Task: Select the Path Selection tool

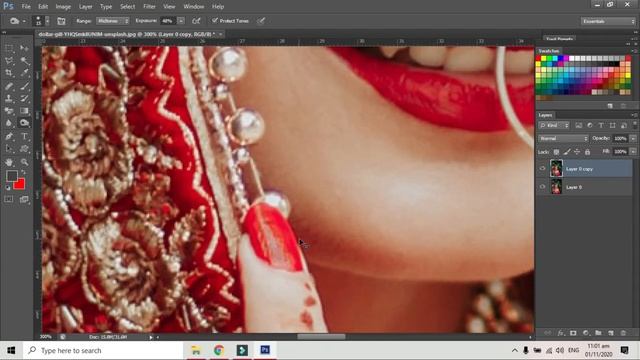Action: pos(9,149)
